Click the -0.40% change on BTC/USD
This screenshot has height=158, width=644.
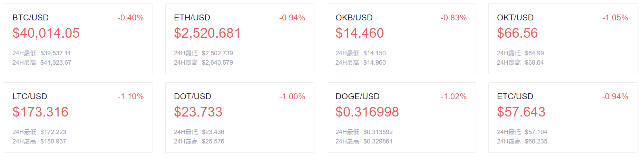tap(131, 18)
